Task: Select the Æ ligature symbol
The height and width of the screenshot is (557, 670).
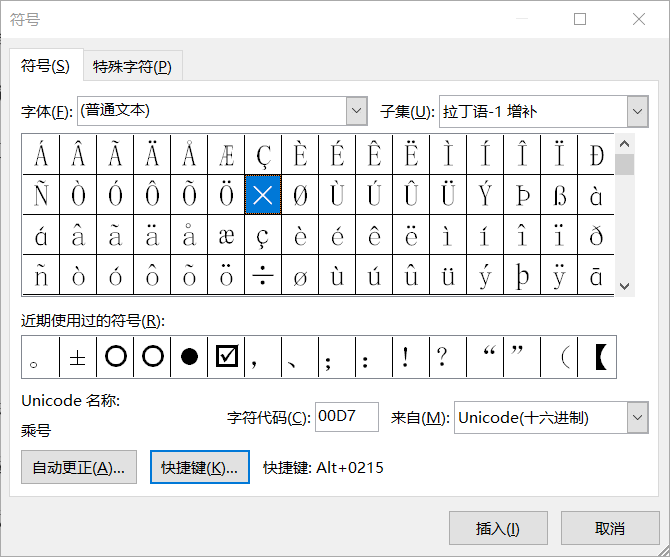Action: coord(226,155)
